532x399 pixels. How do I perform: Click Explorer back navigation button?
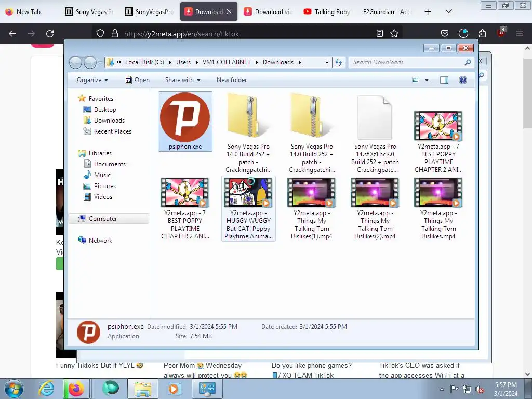(x=75, y=62)
